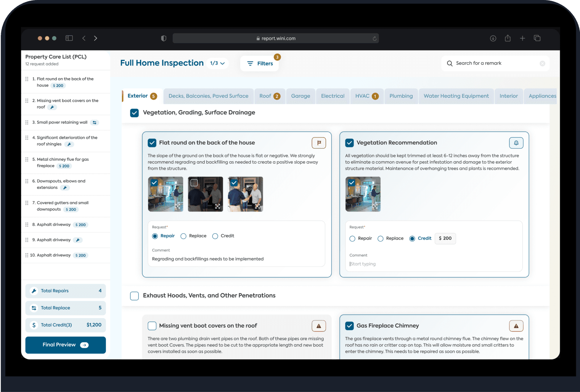Image resolution: width=580 pixels, height=392 pixels.
Task: Uncheck the Flat round on the back card
Action: click(152, 143)
